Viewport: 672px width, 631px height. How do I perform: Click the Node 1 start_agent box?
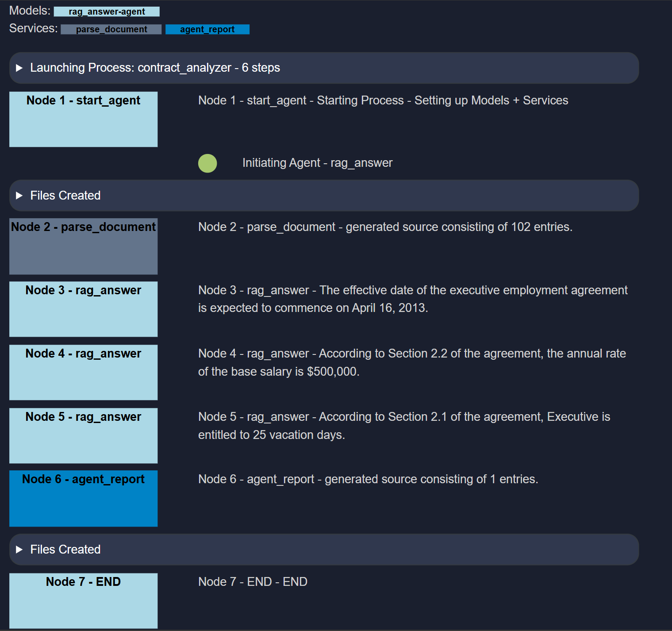pos(83,119)
